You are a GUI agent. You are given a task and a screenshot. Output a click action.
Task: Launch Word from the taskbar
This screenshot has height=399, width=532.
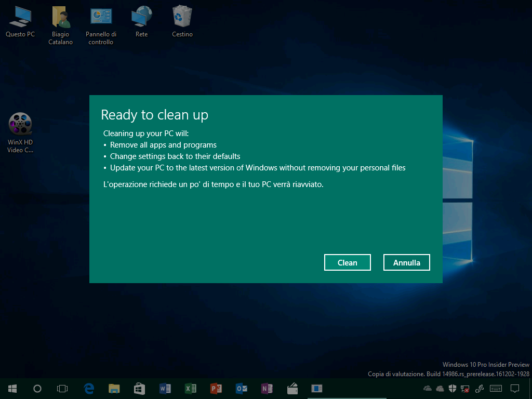pyautogui.click(x=165, y=389)
